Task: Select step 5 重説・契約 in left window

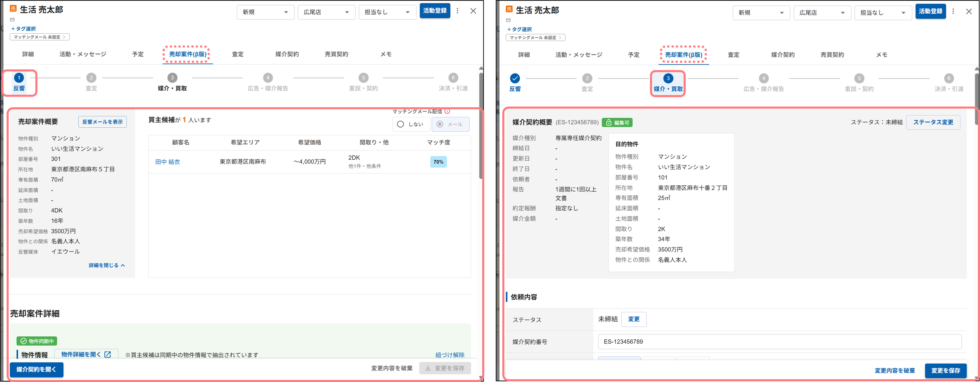Action: click(x=363, y=82)
